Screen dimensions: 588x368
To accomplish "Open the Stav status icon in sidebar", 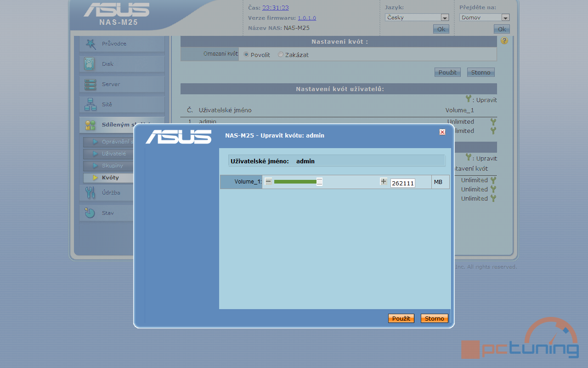I will point(90,213).
